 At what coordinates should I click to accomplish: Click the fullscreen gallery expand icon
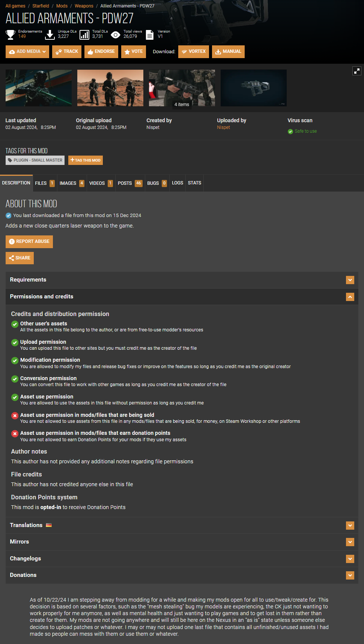(x=356, y=71)
